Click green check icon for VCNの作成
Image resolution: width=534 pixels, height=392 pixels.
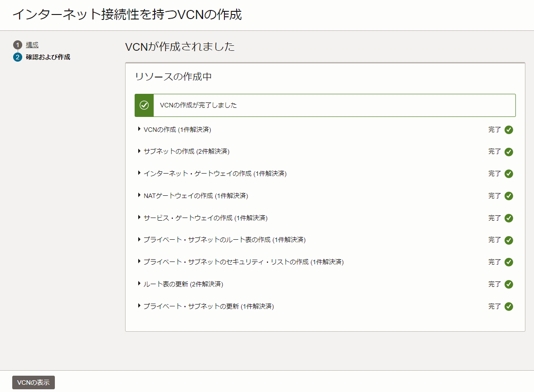pyautogui.click(x=509, y=130)
